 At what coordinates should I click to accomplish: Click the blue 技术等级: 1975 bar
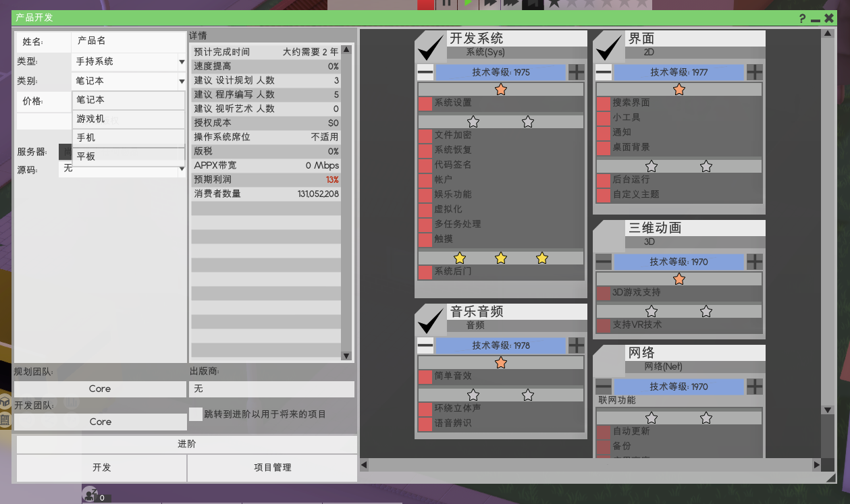(x=500, y=72)
